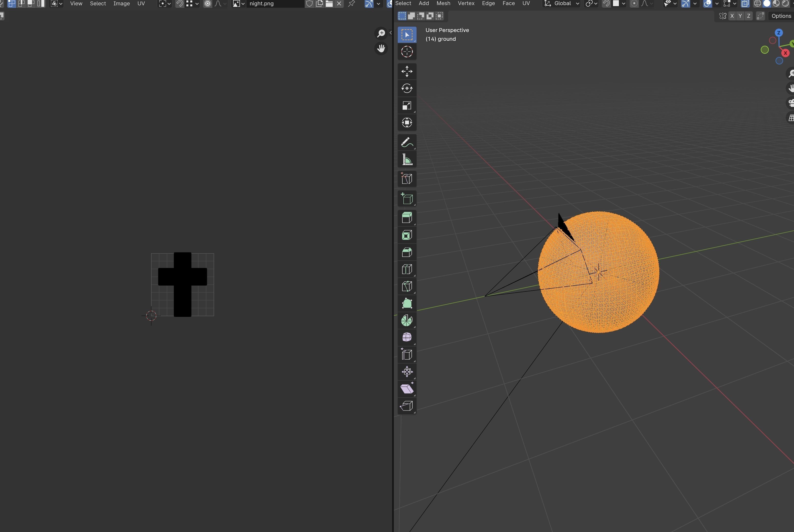794x532 pixels.
Task: Pick the Extrude Region tool
Action: pos(407,218)
